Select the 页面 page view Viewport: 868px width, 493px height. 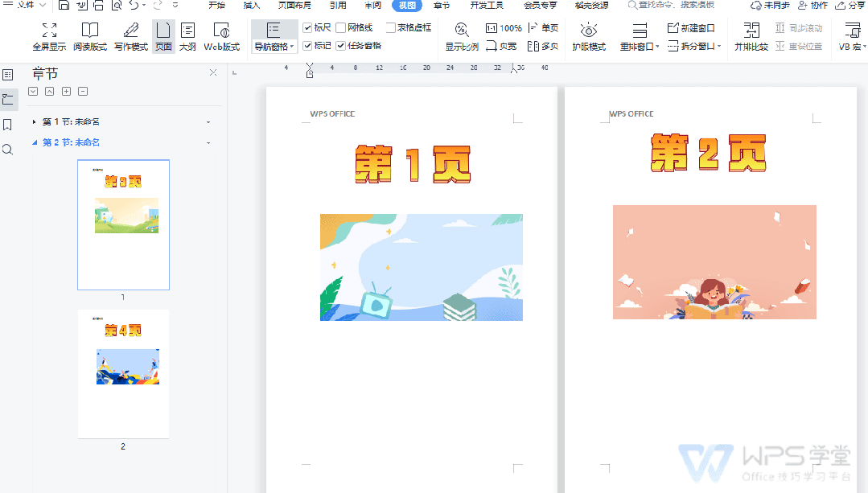(163, 36)
